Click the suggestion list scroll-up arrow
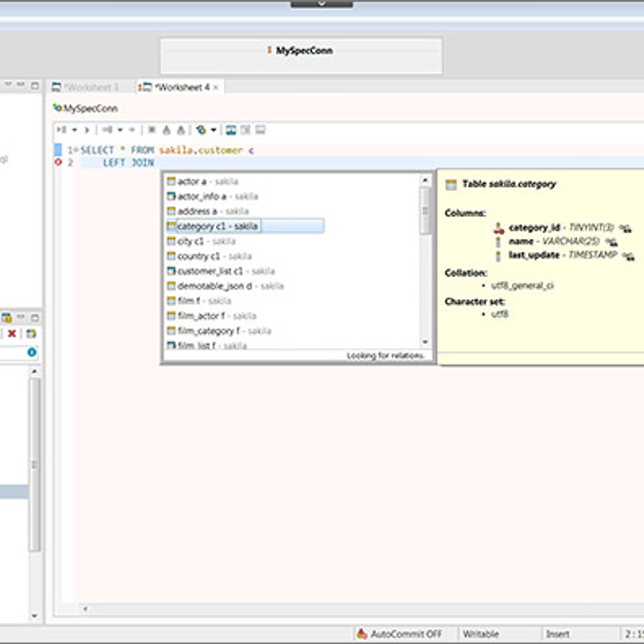Screen dimensions: 644x644 (425, 180)
